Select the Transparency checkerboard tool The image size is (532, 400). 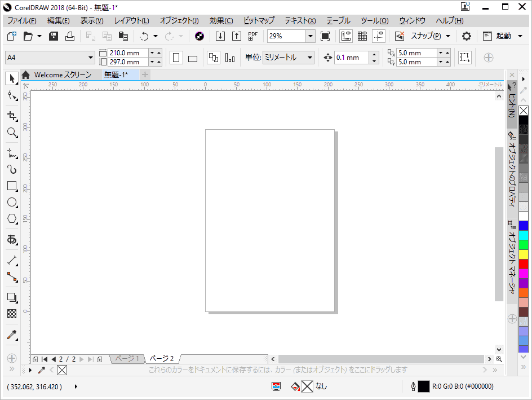12,314
